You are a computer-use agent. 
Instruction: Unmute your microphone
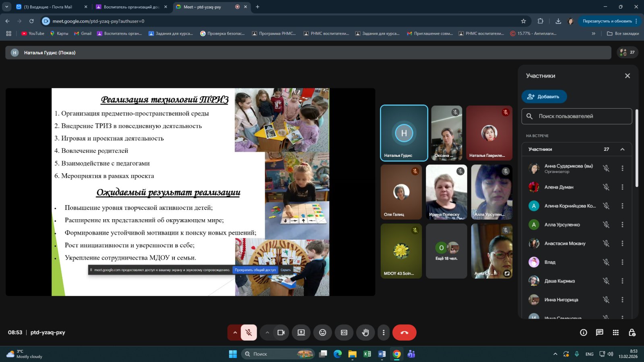coord(249,333)
